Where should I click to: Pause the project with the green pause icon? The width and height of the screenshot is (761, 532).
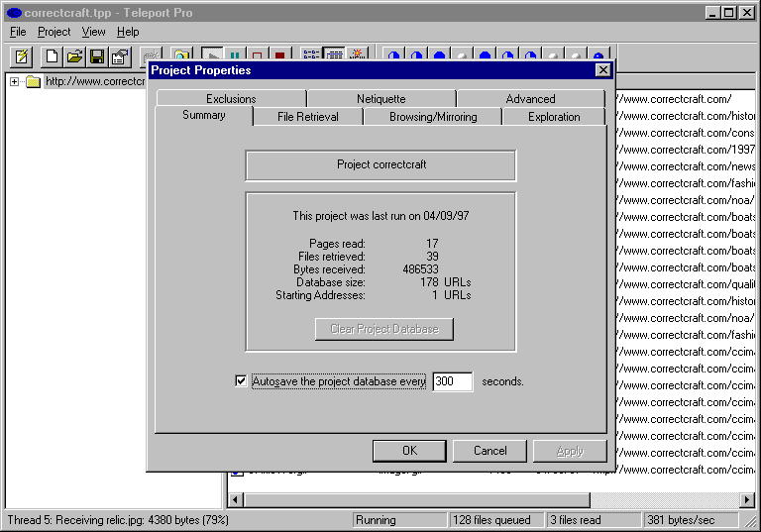[235, 53]
